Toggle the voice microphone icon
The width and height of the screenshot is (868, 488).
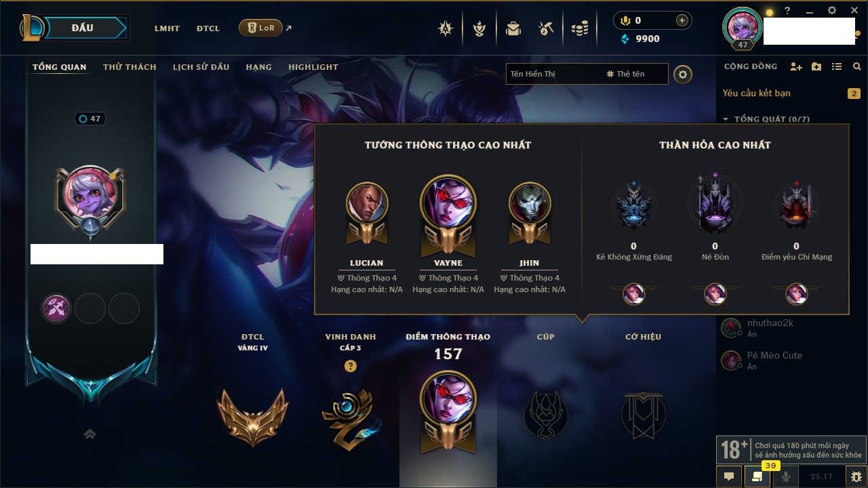pos(786,476)
